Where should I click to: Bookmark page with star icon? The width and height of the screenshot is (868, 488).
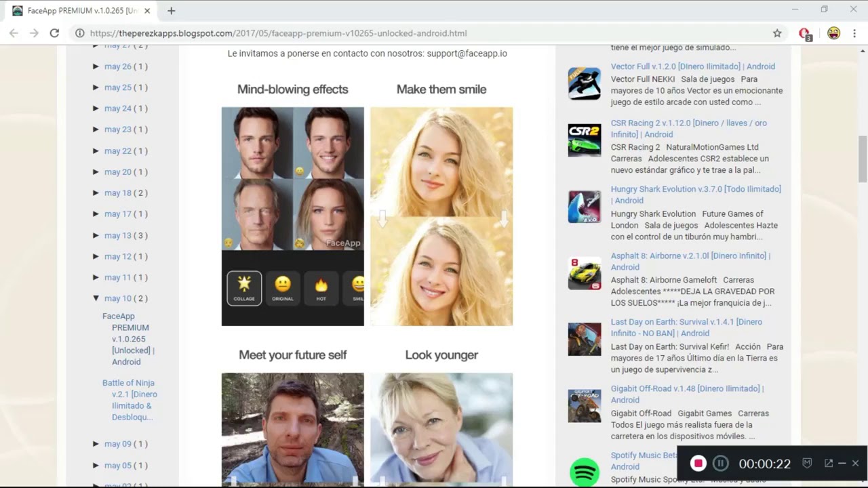[x=777, y=33]
